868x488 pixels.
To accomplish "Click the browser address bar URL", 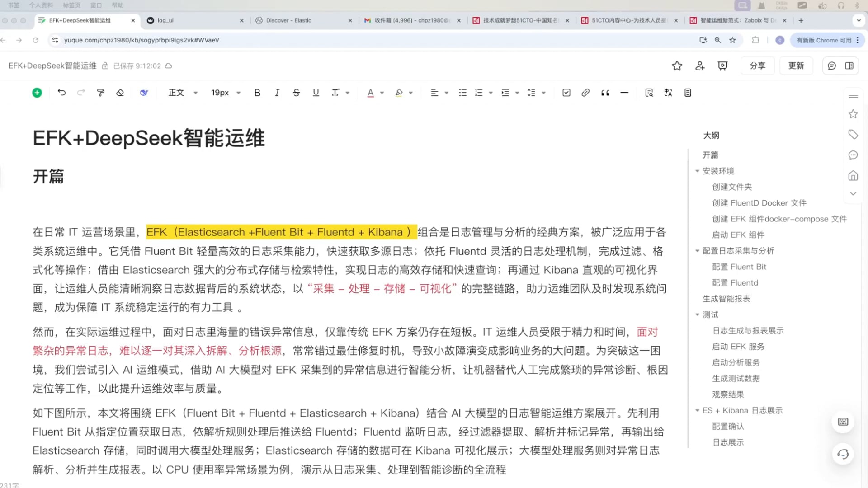I will (142, 40).
